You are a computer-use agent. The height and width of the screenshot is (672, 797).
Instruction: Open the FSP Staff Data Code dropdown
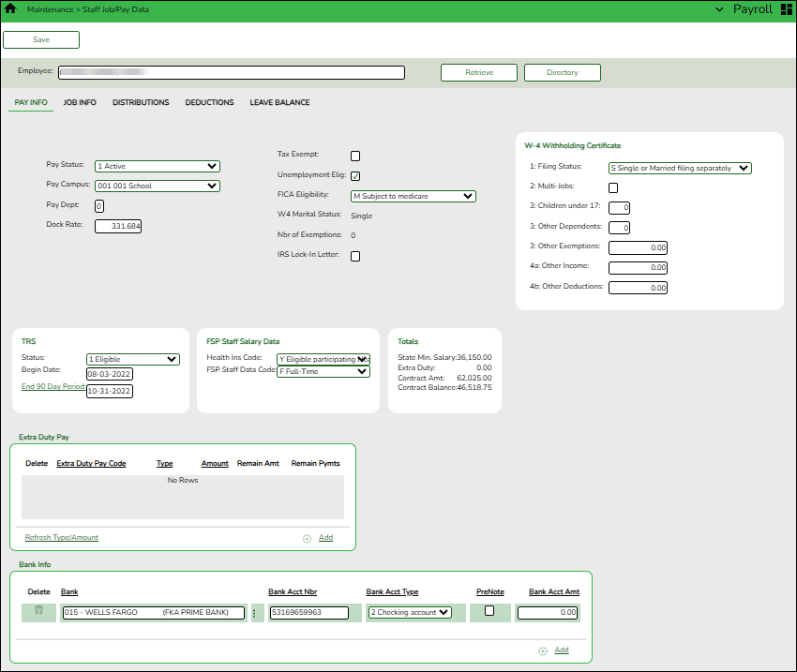[x=323, y=371]
